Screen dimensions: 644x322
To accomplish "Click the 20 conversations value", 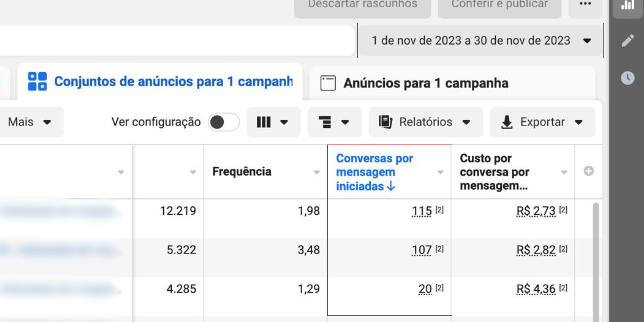I will point(425,289).
